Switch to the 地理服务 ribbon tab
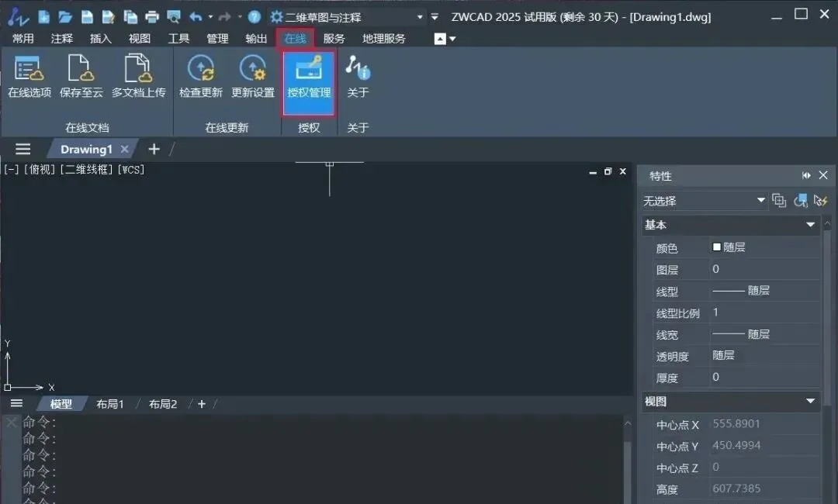 coord(384,39)
